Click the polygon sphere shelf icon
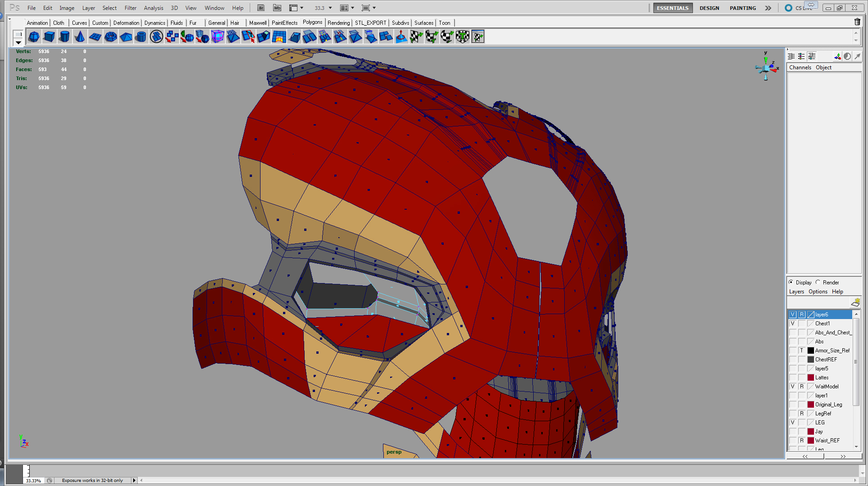Viewport: 868px width, 486px height. pyautogui.click(x=34, y=36)
